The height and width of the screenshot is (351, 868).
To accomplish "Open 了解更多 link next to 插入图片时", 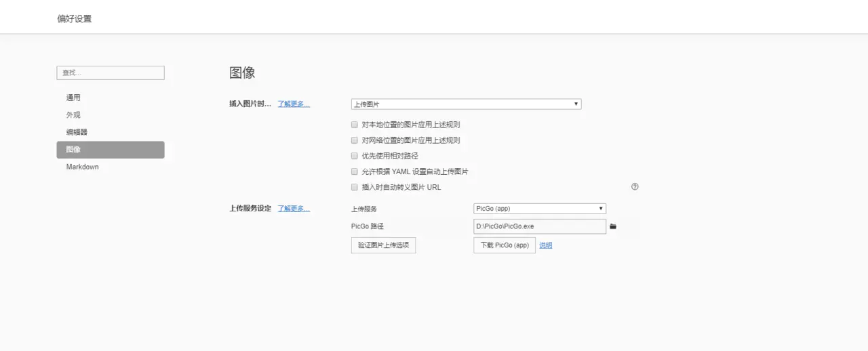I will [294, 104].
